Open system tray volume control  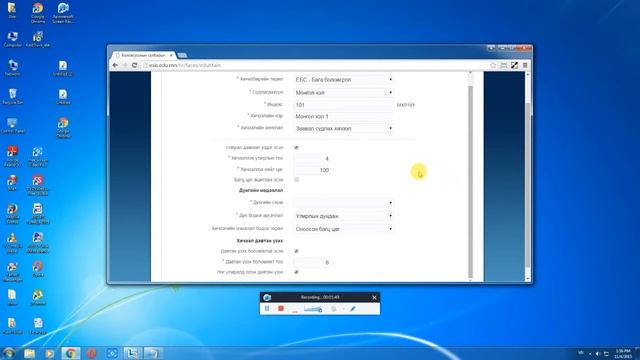[598, 354]
